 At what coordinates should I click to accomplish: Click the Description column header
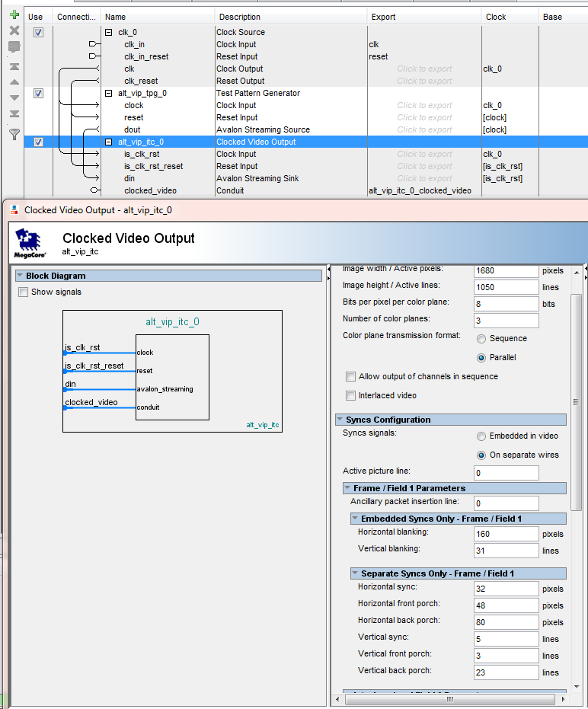click(291, 17)
